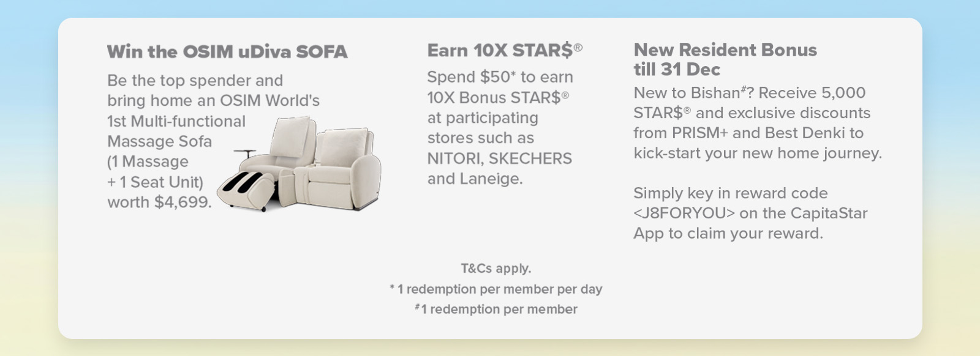980x356 pixels.
Task: Click the "at participating" text line
Action: point(483,118)
